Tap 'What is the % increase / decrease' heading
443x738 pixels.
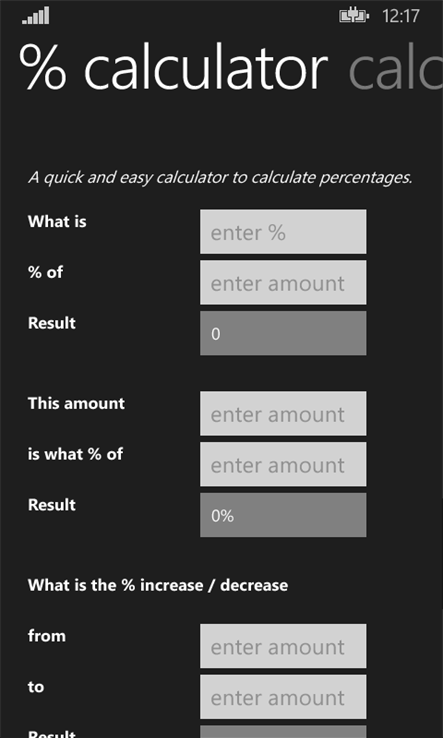158,585
